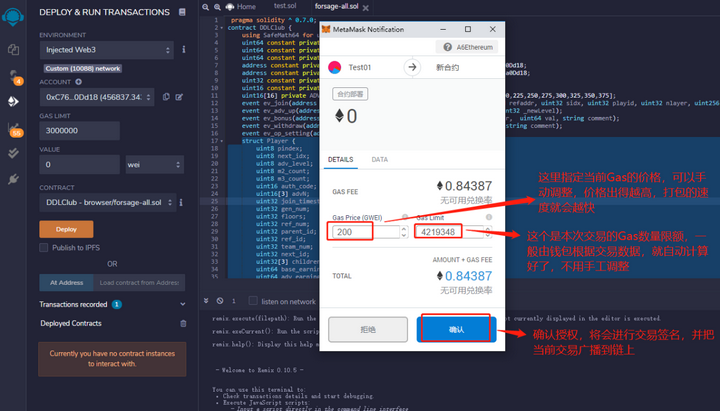Select forsage-all.sol tab
Viewport: 720px width, 411px height.
(x=337, y=6)
